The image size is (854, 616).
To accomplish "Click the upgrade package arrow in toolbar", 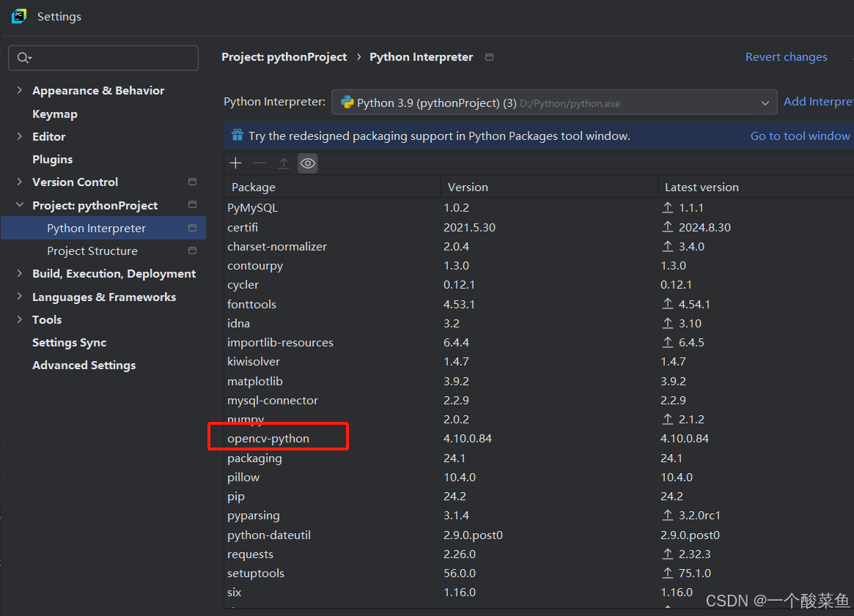I will point(284,163).
